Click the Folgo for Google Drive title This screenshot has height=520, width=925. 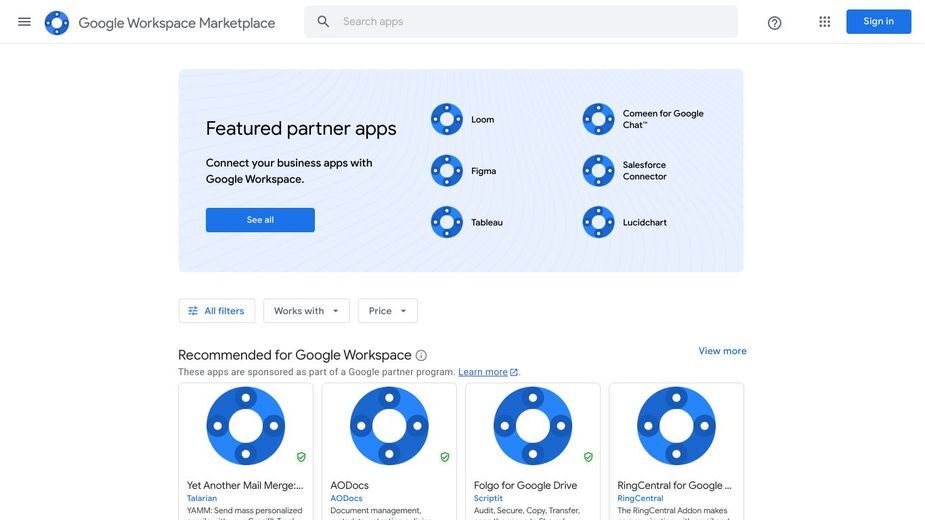click(x=525, y=485)
